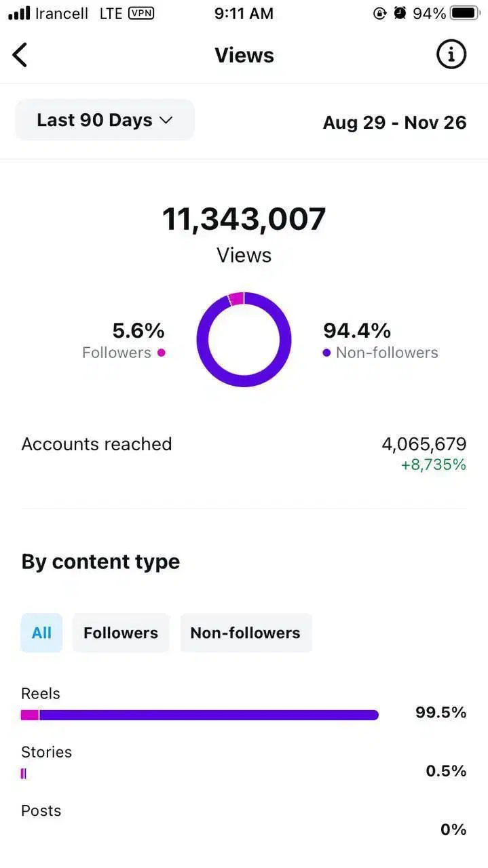This screenshot has width=488, height=868.
Task: Tap the followers donut chart
Action: 244,340
